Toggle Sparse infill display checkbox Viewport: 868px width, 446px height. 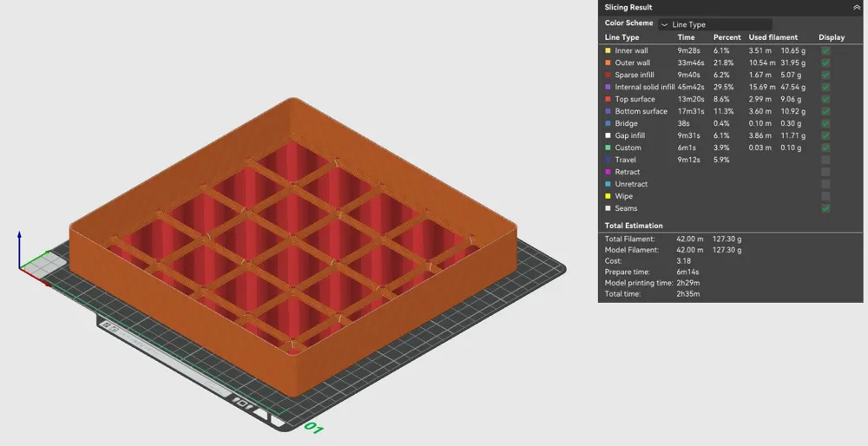pyautogui.click(x=825, y=75)
